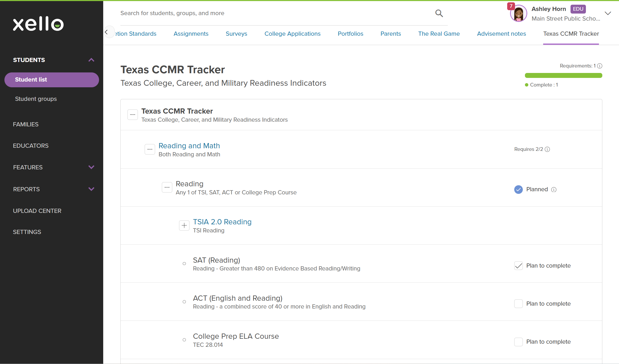Check Plan to complete for College Prep ELA
Viewport: 619px width, 364px height.
(x=518, y=342)
